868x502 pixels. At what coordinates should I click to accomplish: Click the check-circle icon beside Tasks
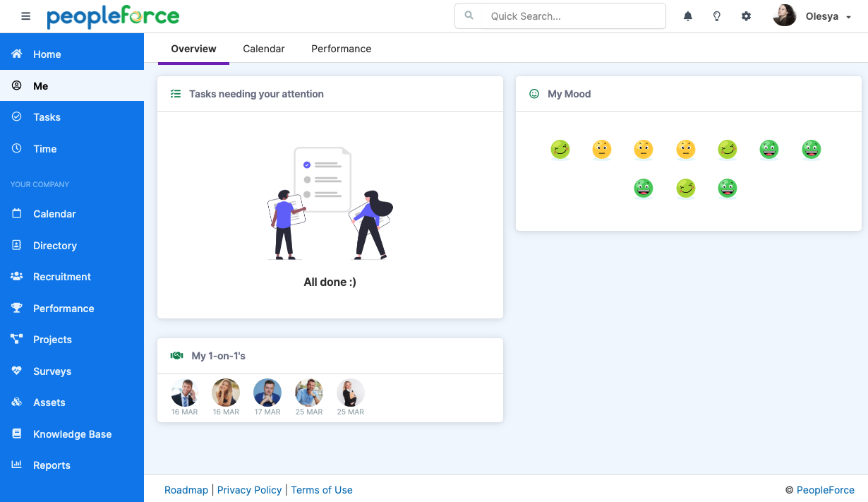point(17,116)
